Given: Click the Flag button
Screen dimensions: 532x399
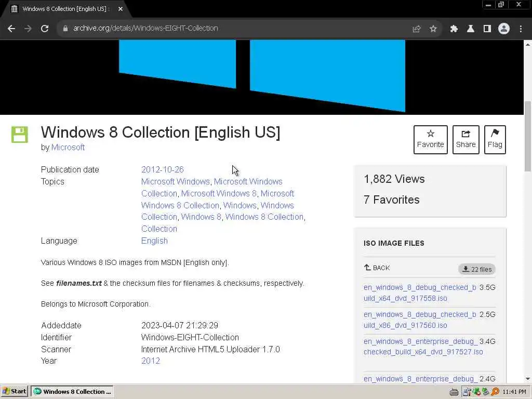Looking at the screenshot, I should pos(495,139).
